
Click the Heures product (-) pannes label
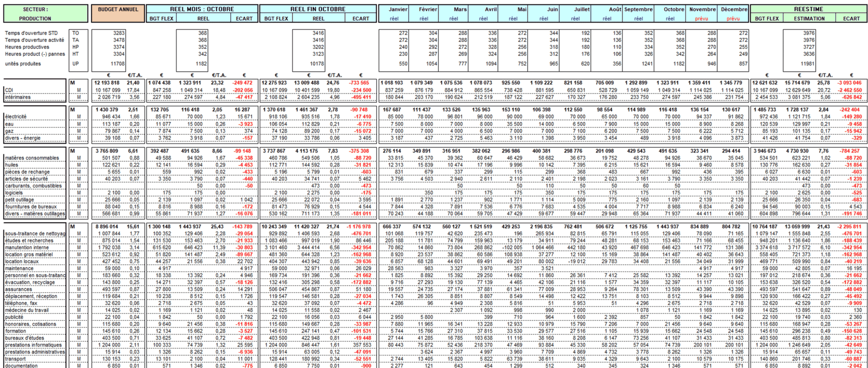click(x=35, y=54)
